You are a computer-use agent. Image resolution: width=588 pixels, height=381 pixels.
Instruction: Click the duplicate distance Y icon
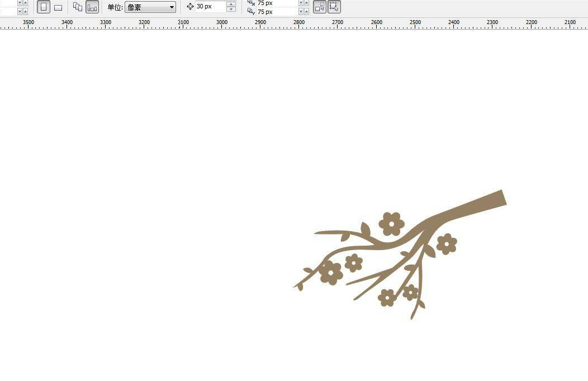(x=251, y=12)
